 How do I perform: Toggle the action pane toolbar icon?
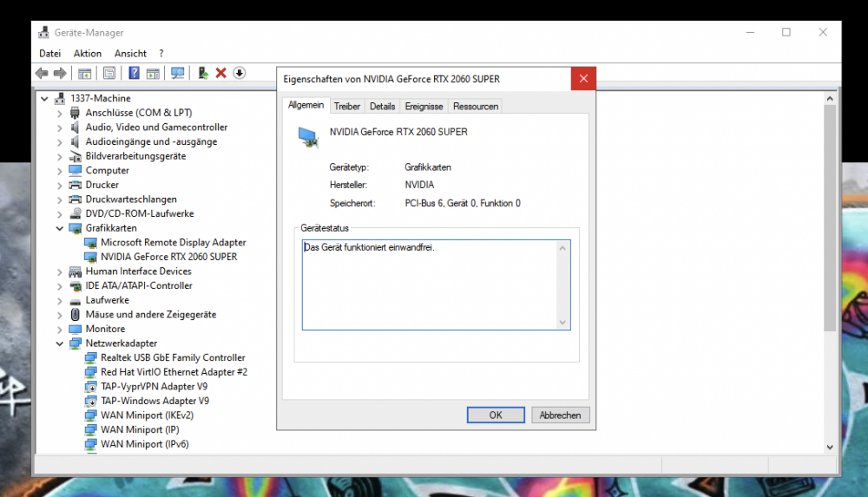(x=153, y=73)
